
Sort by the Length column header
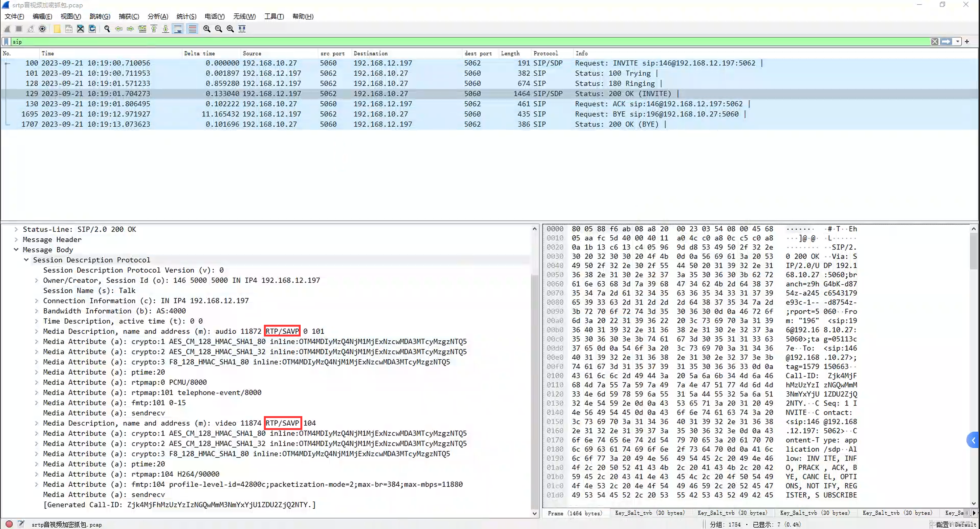[515, 53]
